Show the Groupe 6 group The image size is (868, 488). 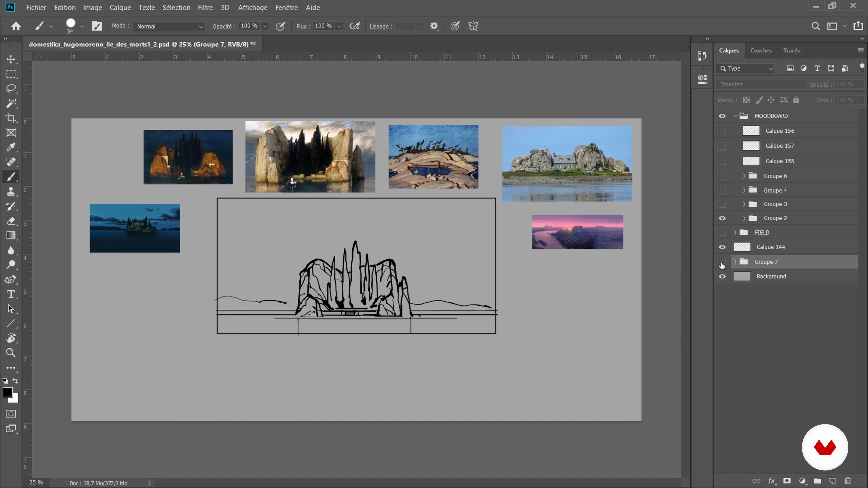click(722, 176)
